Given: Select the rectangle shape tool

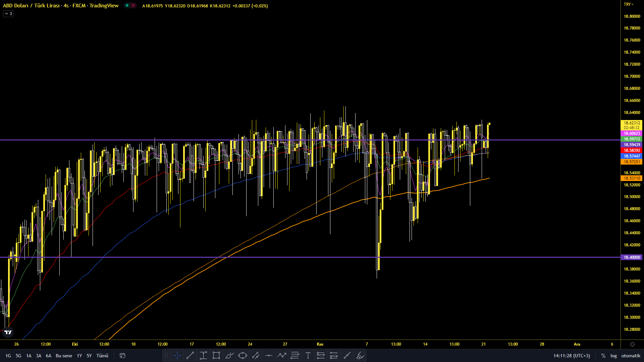Looking at the screenshot, I should click(x=216, y=356).
